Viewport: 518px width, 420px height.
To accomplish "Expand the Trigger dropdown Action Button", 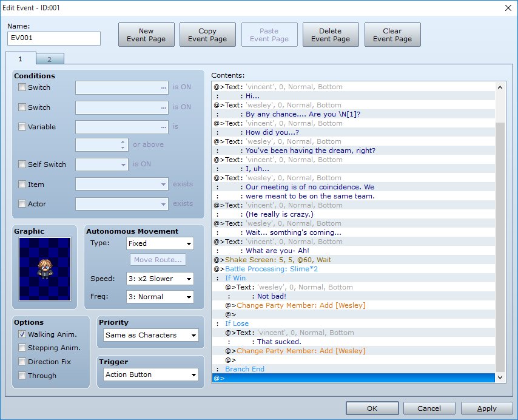I will coord(151,374).
